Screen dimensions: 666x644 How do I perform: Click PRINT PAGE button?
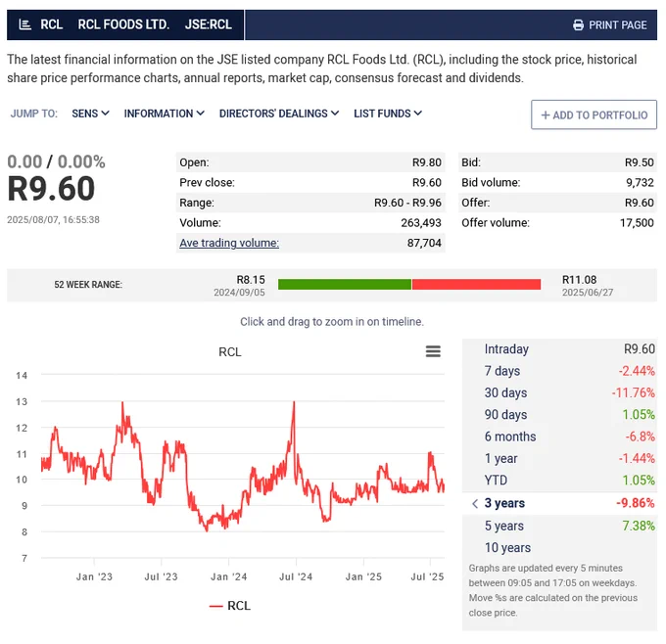[x=609, y=25]
